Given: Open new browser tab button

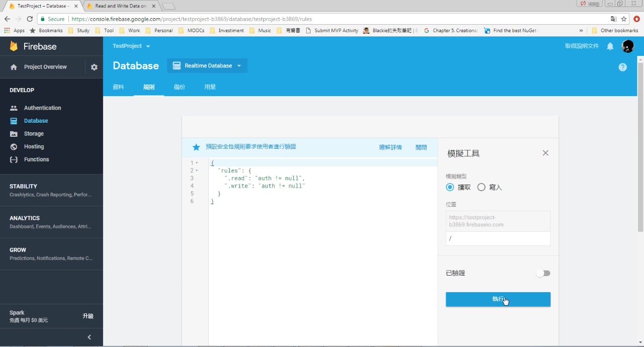Looking at the screenshot, I should (169, 6).
